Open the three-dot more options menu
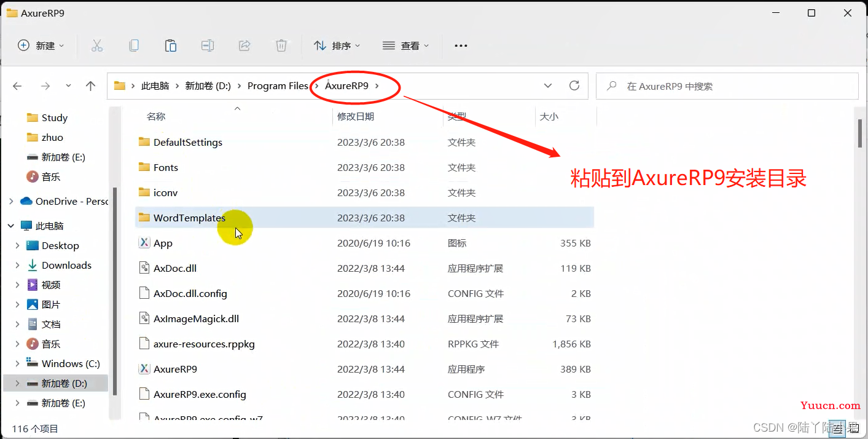 (461, 45)
